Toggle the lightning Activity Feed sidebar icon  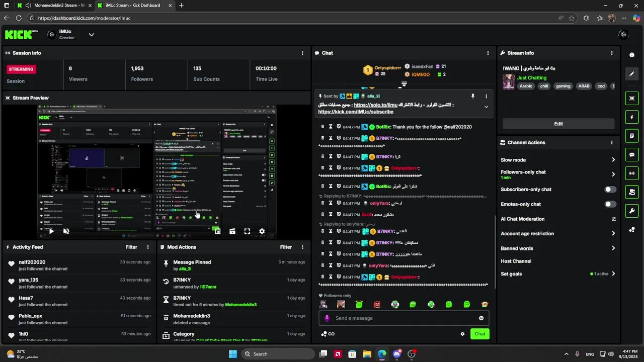point(632,117)
